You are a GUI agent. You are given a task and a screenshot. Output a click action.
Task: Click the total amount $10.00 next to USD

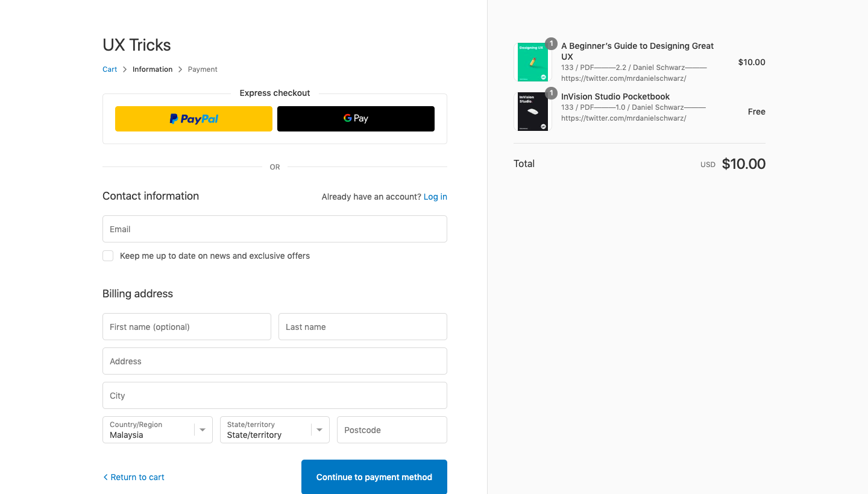click(x=744, y=164)
